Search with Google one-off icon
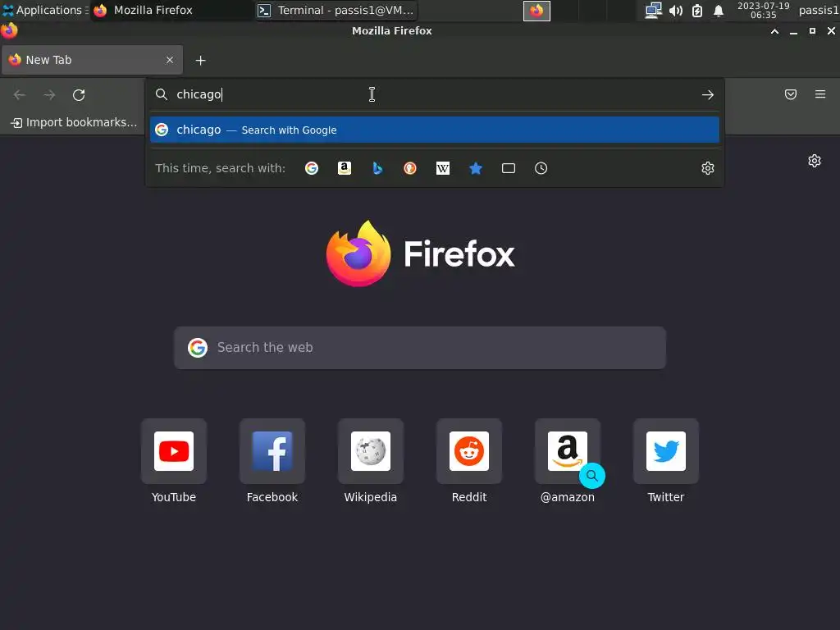Image resolution: width=840 pixels, height=630 pixels. pyautogui.click(x=311, y=168)
